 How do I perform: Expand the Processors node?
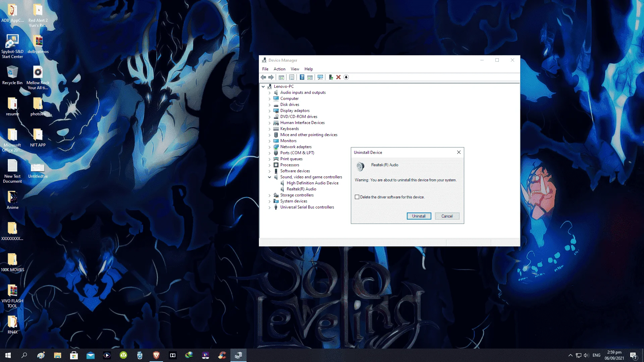click(x=269, y=165)
